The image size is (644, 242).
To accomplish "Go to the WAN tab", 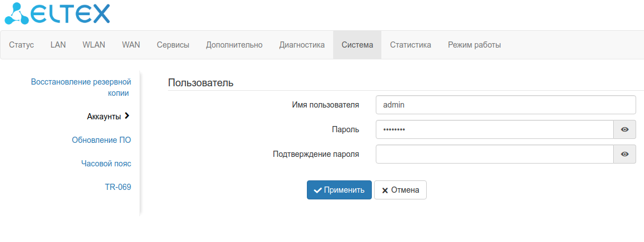I will (x=131, y=45).
